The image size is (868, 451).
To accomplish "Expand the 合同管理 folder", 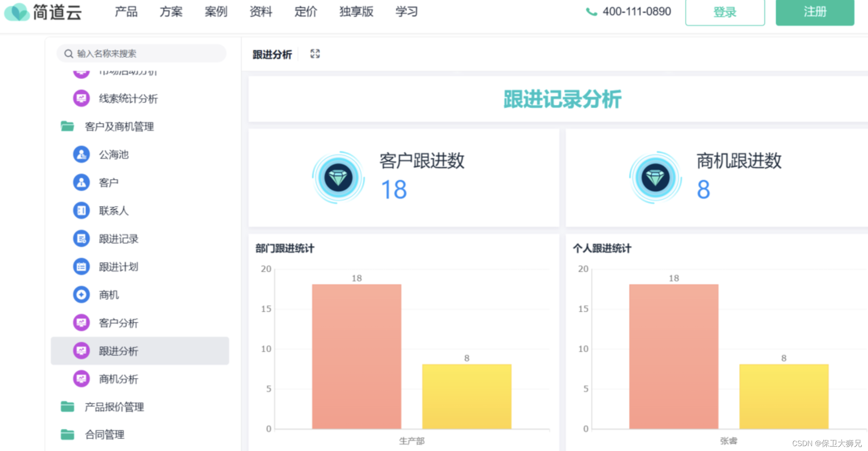I will 105,435.
